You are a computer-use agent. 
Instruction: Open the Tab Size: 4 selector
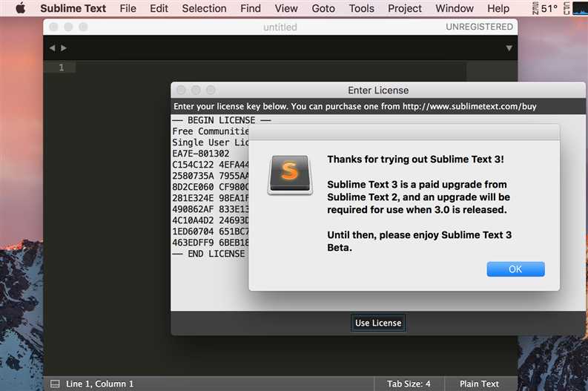point(409,384)
